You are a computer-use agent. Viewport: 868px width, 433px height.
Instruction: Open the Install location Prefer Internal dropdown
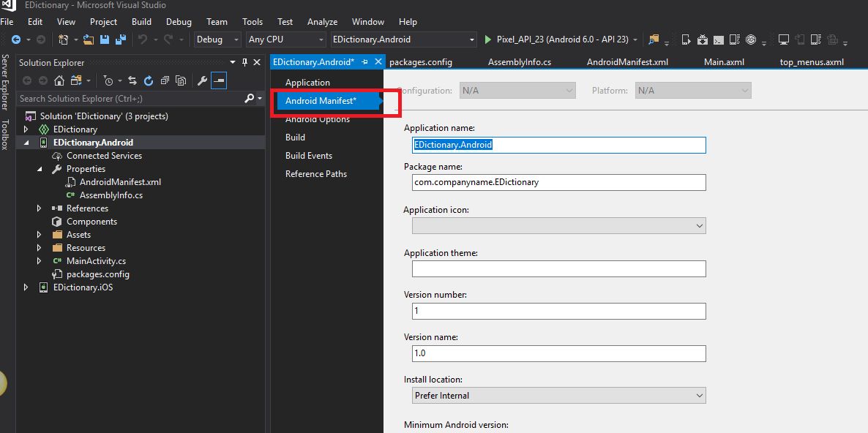pos(558,396)
